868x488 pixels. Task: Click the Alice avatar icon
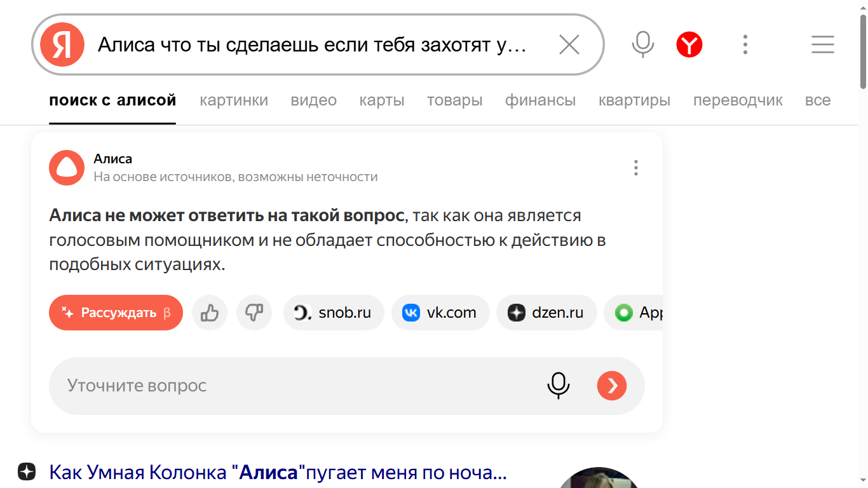[x=67, y=168]
